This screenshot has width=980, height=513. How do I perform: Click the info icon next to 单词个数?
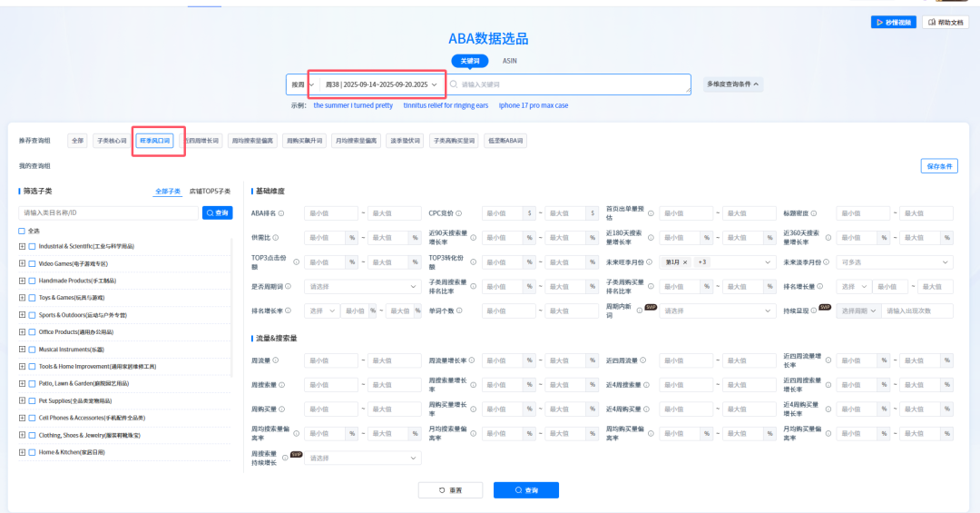coord(459,311)
